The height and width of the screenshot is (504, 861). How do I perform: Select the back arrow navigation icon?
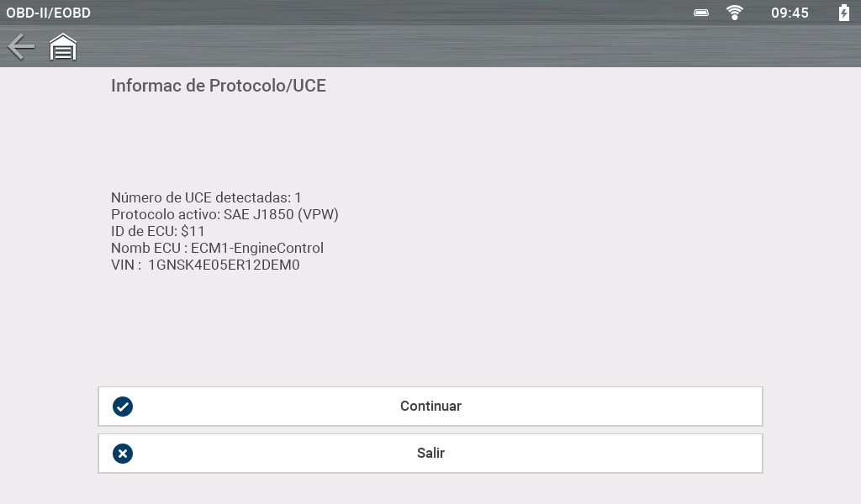tap(21, 47)
